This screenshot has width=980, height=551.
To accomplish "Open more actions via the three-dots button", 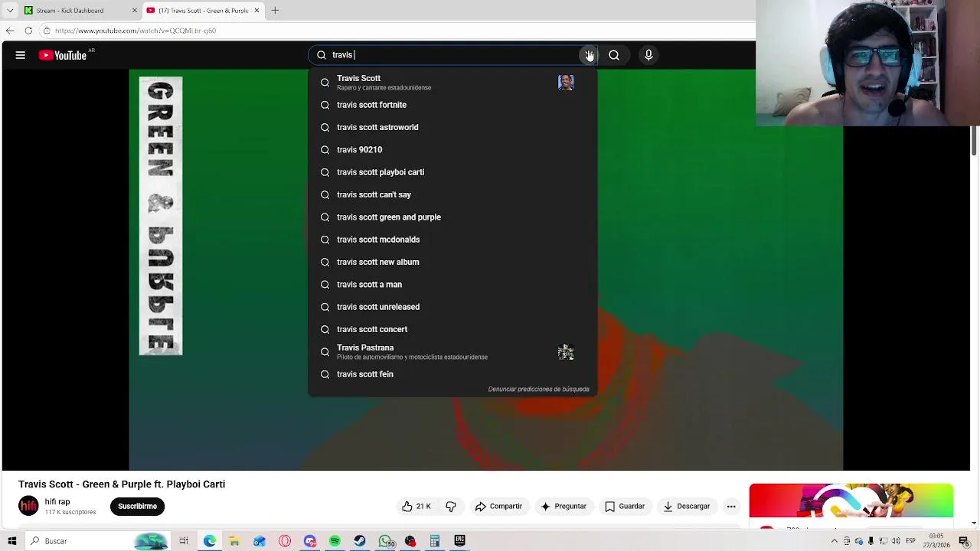I will pos(731,506).
